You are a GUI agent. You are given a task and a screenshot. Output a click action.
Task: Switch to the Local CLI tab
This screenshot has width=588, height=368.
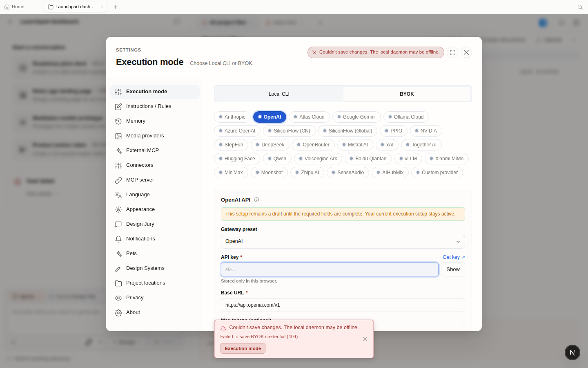pyautogui.click(x=279, y=94)
